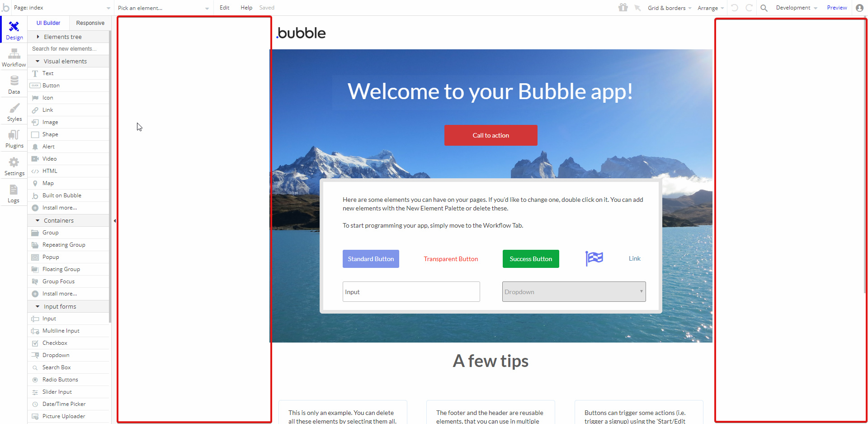Switch to the Responsive tab
Viewport: 868px width, 424px height.
point(90,23)
